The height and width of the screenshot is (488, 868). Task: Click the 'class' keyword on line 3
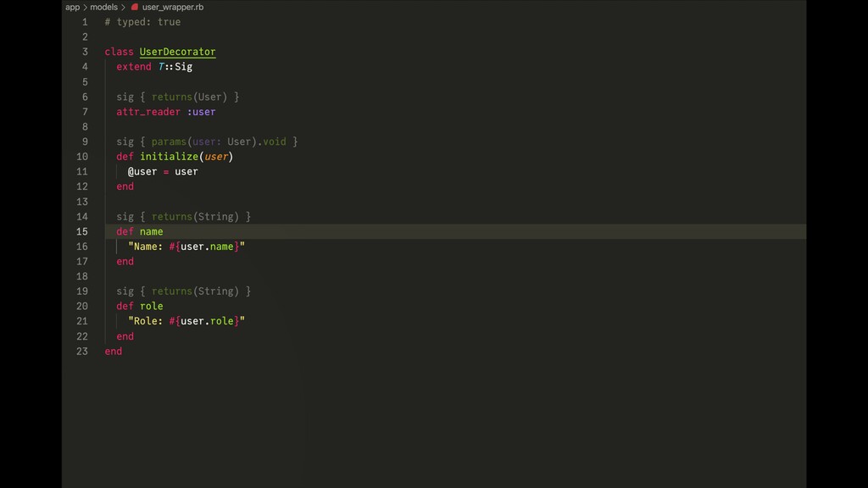pyautogui.click(x=119, y=52)
